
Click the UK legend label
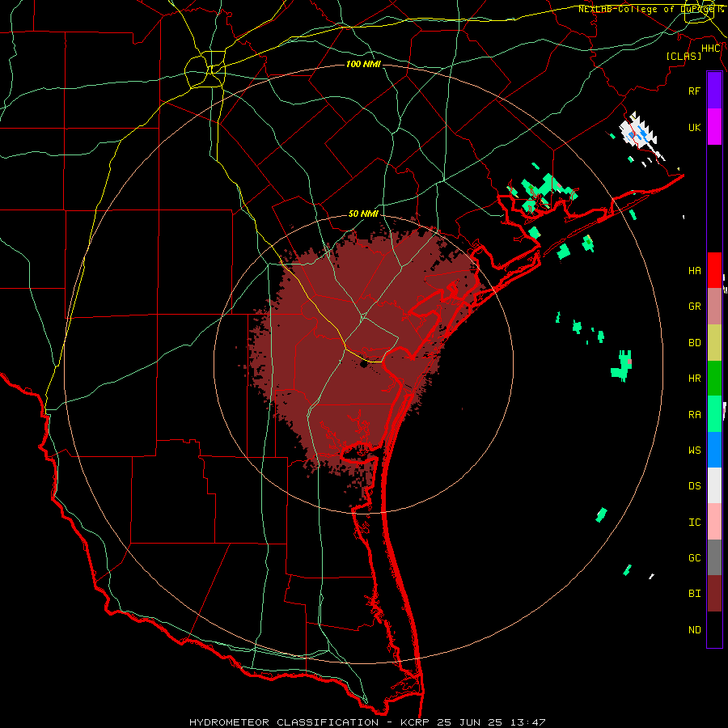point(694,127)
